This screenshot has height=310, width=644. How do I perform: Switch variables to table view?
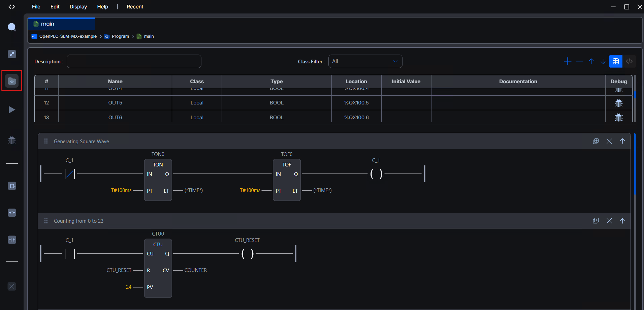coord(615,61)
